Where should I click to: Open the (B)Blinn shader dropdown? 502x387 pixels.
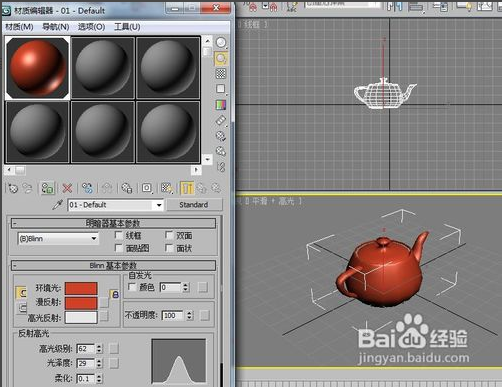pyautogui.click(x=58, y=239)
